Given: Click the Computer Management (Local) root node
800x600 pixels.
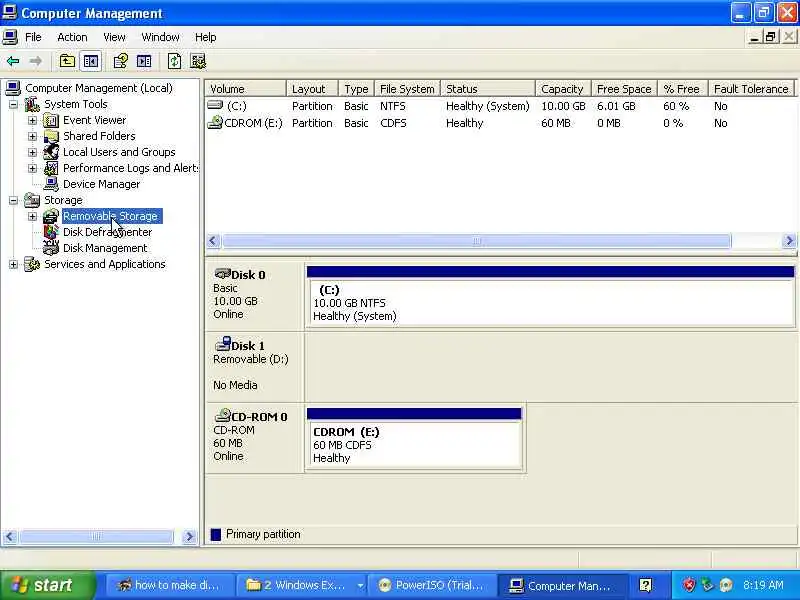Looking at the screenshot, I should pyautogui.click(x=99, y=88).
